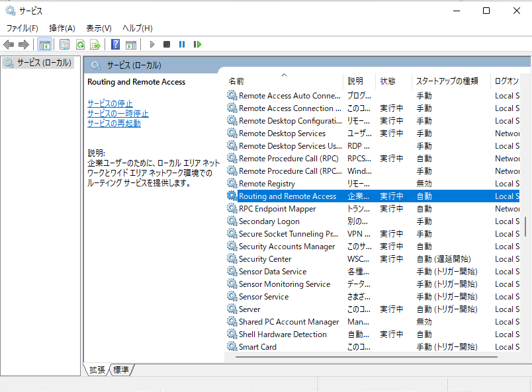Click the gear icon of Smart Card
532x392 pixels.
[x=232, y=346]
